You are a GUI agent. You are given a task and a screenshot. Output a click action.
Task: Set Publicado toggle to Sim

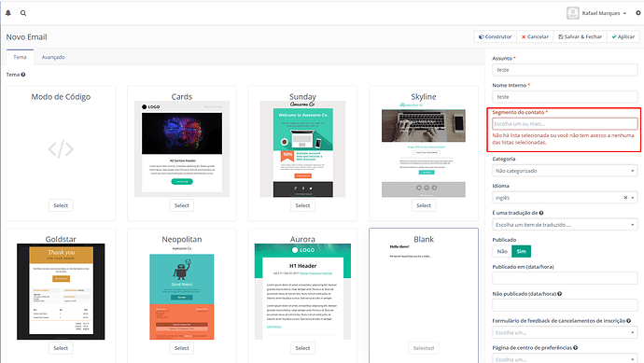521,251
